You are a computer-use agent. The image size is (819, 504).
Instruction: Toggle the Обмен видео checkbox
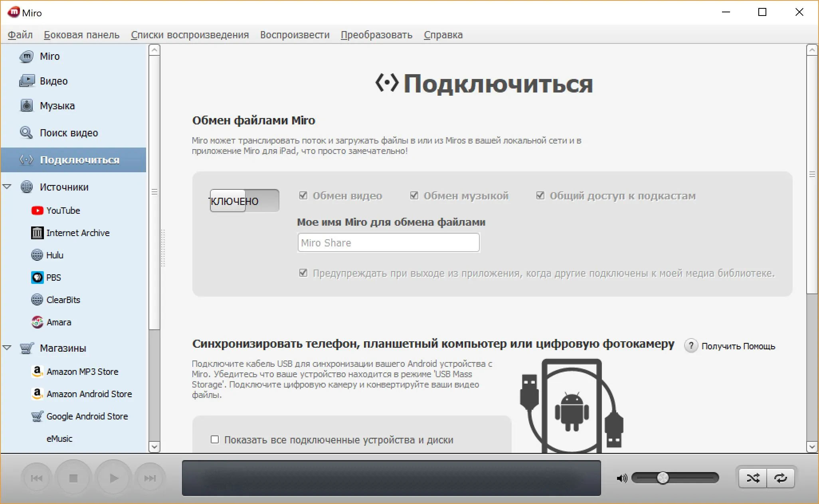[x=303, y=195]
